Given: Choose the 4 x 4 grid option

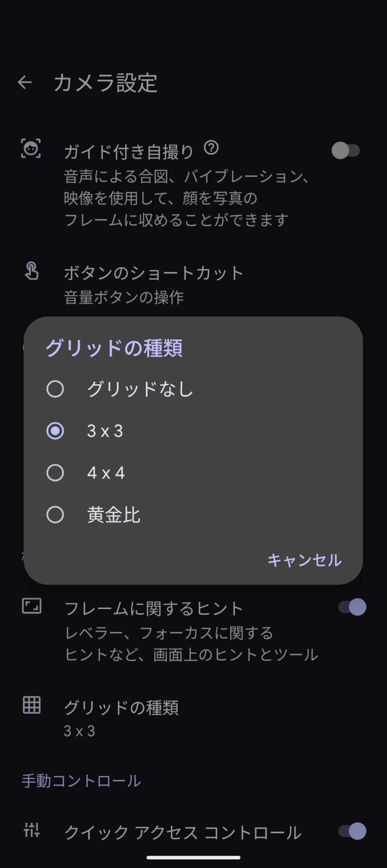Looking at the screenshot, I should [55, 473].
